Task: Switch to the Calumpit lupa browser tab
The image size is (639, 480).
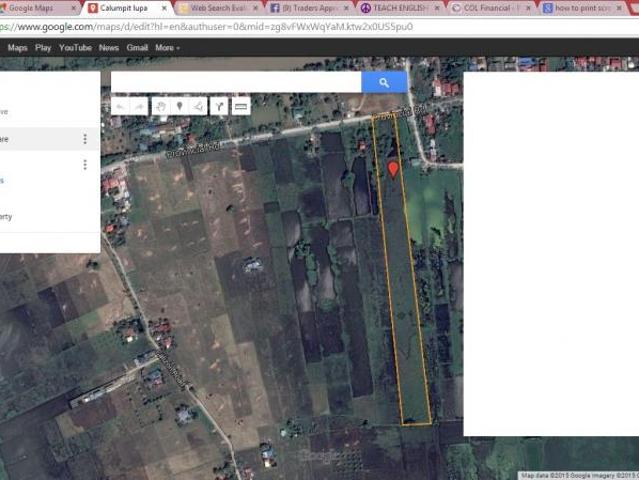Action: coord(127,8)
